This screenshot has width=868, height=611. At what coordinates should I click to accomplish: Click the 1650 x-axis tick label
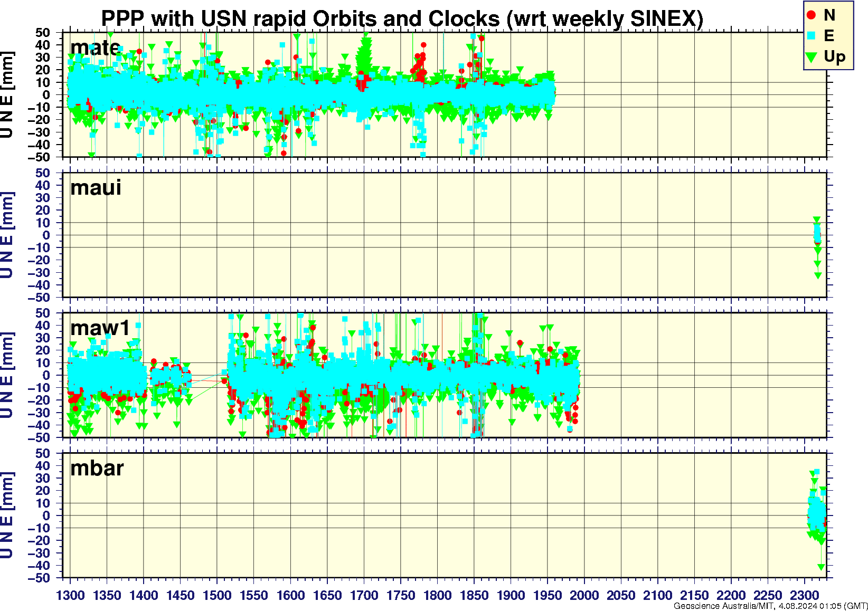(x=327, y=595)
